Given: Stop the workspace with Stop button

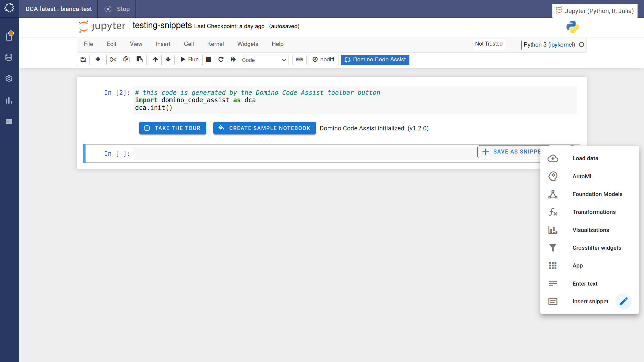Looking at the screenshot, I should (x=117, y=9).
